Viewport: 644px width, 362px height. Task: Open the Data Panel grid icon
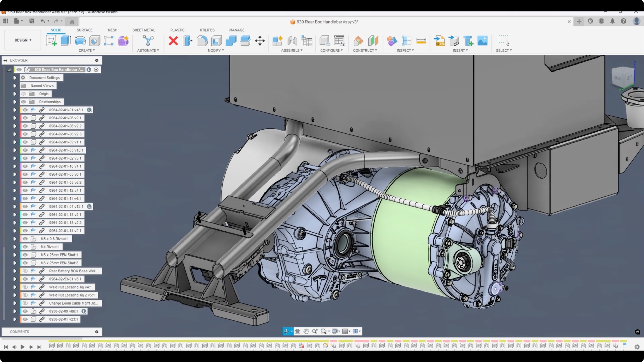pyautogui.click(x=6, y=21)
